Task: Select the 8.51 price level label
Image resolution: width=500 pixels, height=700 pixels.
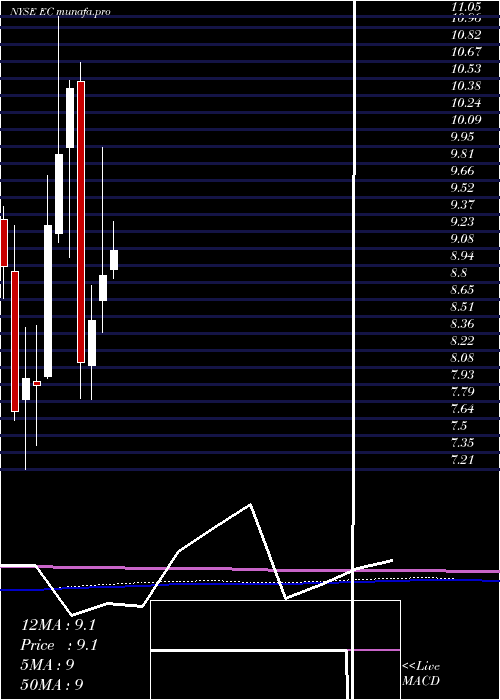Action: pyautogui.click(x=462, y=307)
